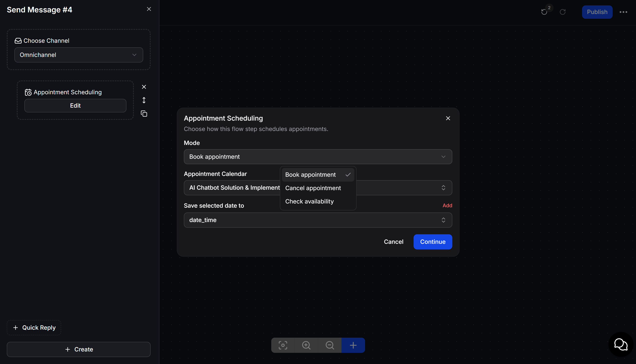Click the plus icon beside Create

pyautogui.click(x=68, y=349)
